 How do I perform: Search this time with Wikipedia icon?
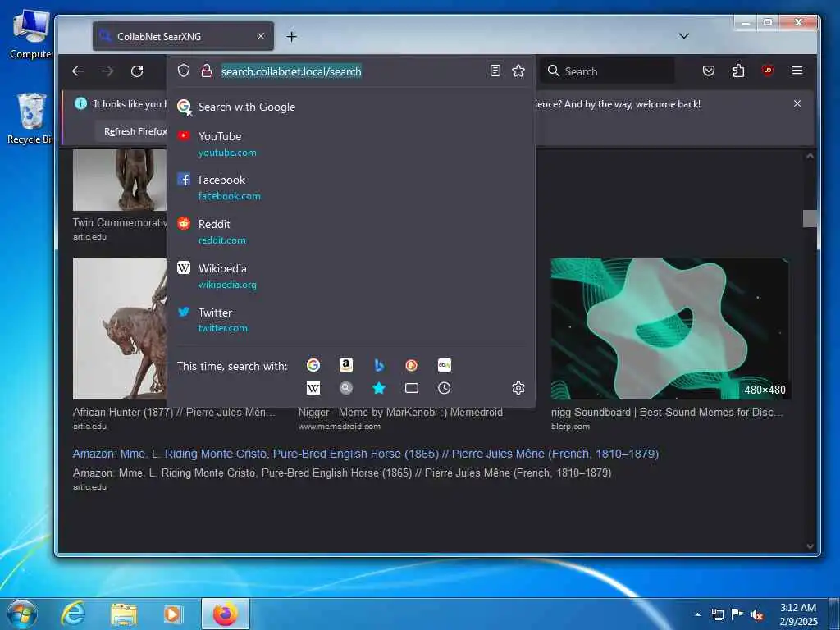pos(313,388)
